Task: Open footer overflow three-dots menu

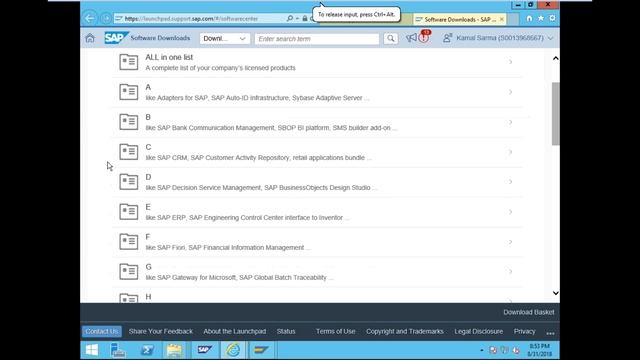Action: pos(550,333)
